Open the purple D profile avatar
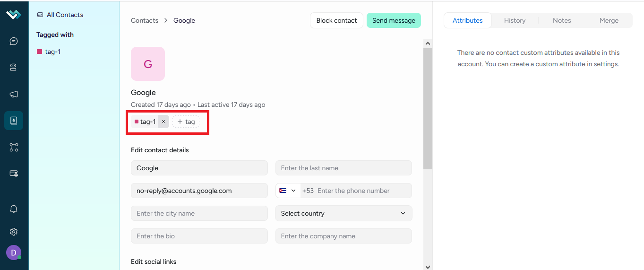Viewport: 644px width, 270px height. pyautogui.click(x=14, y=253)
